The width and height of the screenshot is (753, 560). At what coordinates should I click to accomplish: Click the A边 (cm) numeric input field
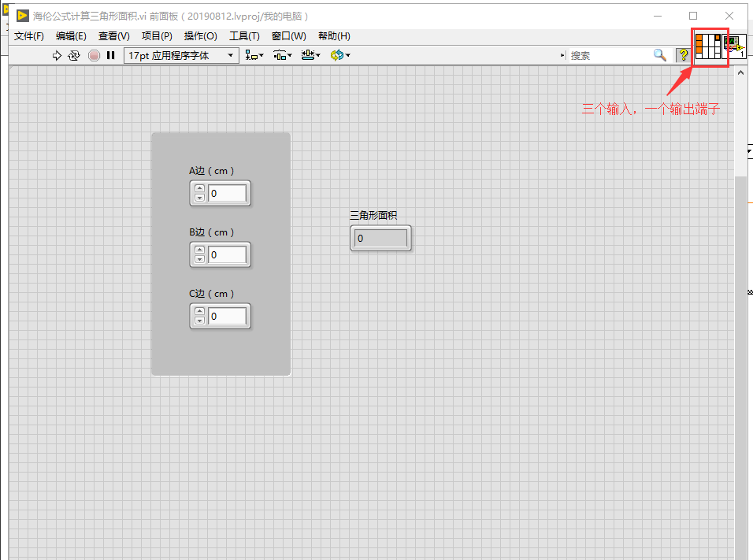[227, 193]
